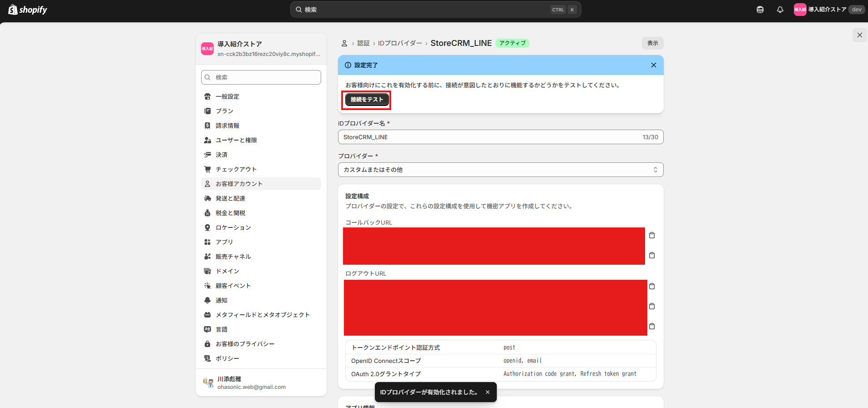Open 決済 settings in sidebar

222,155
